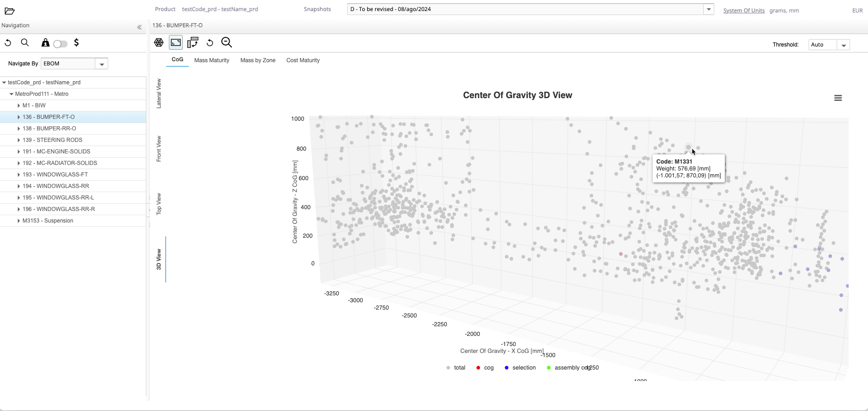The height and width of the screenshot is (411, 868).
Task: Toggle the weight/cost switch
Action: [x=60, y=44]
